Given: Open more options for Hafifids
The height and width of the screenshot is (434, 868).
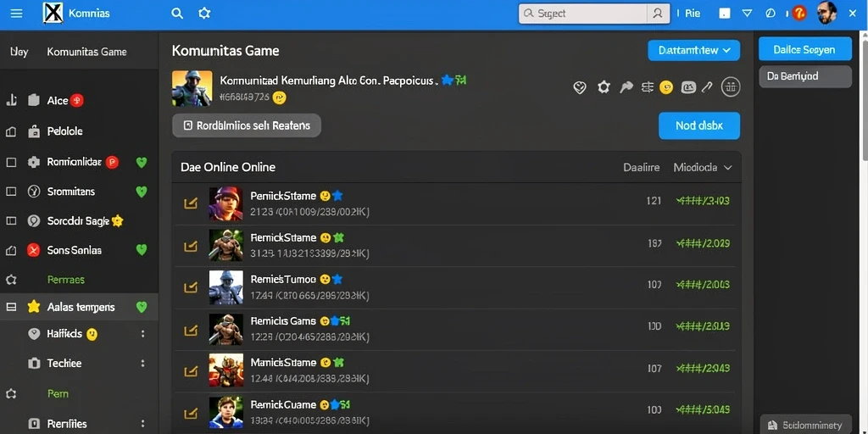Looking at the screenshot, I should click(x=142, y=334).
